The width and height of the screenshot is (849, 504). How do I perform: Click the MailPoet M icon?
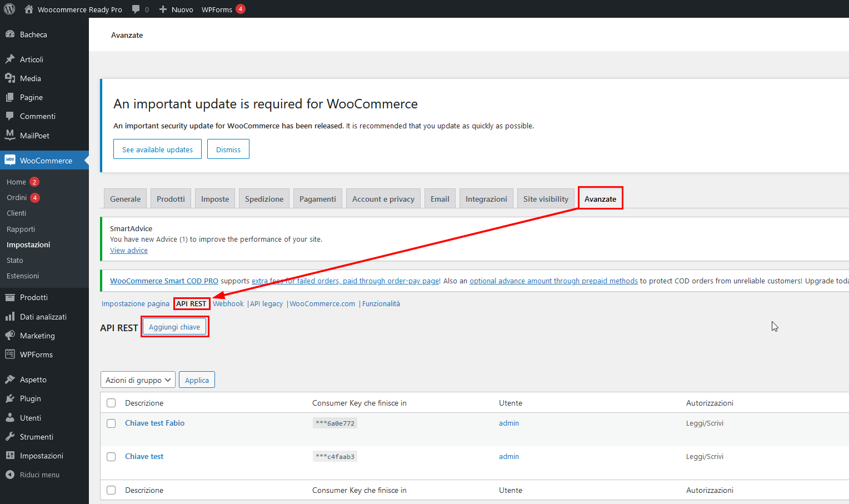(x=10, y=135)
